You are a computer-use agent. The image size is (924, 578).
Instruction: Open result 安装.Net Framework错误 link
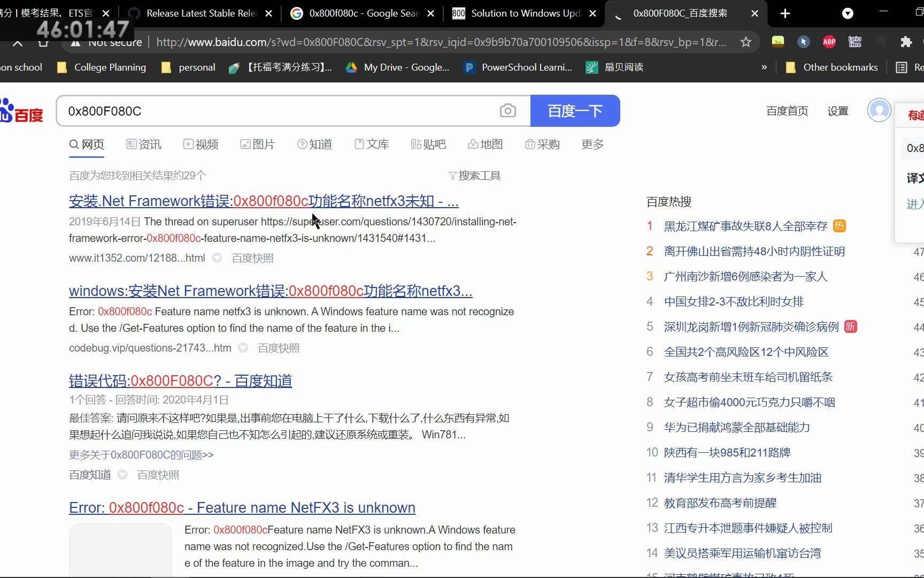(264, 201)
